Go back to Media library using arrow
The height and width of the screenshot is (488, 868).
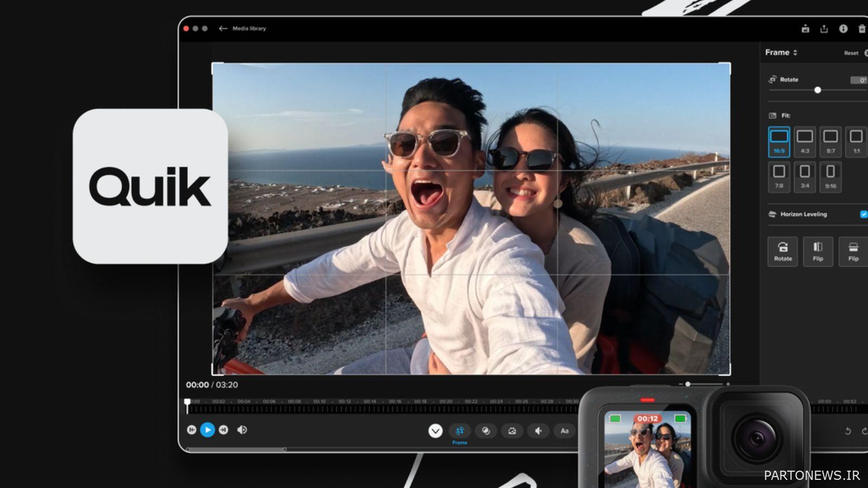(223, 28)
